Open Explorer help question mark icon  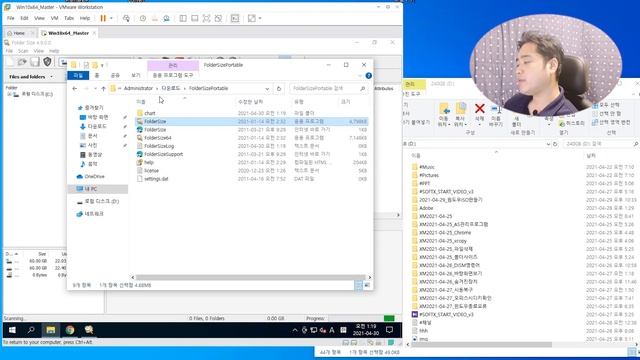[x=369, y=76]
